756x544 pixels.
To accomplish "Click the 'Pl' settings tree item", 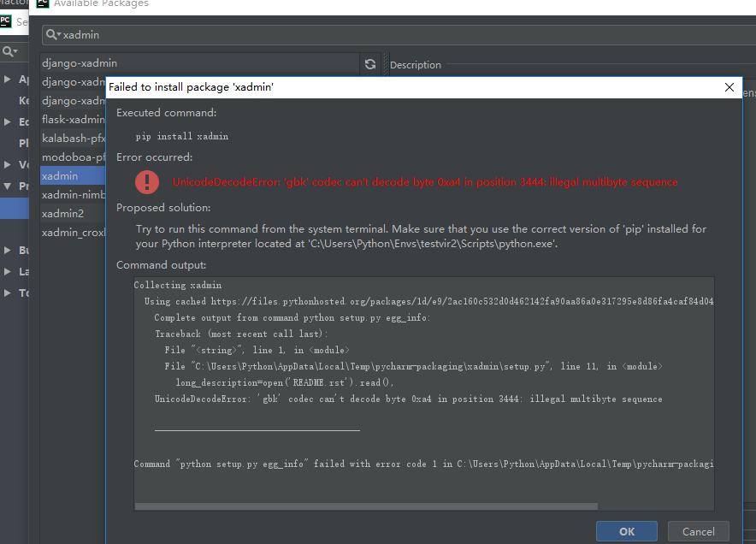I will tap(24, 143).
